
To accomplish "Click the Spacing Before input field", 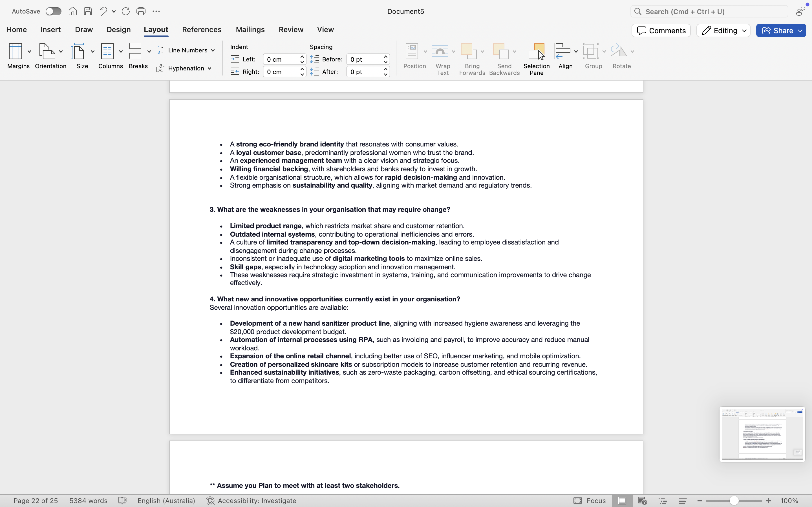I will [x=364, y=59].
